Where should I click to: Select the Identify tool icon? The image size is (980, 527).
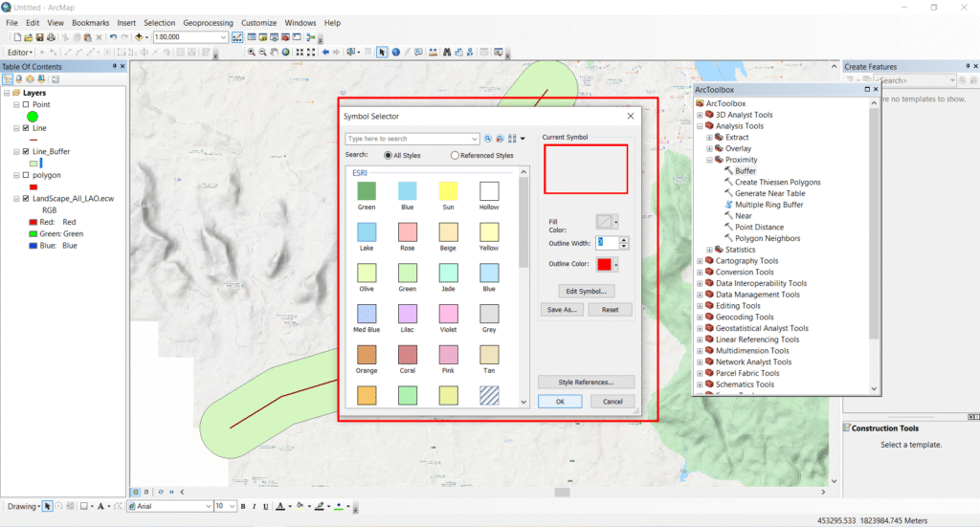(395, 53)
